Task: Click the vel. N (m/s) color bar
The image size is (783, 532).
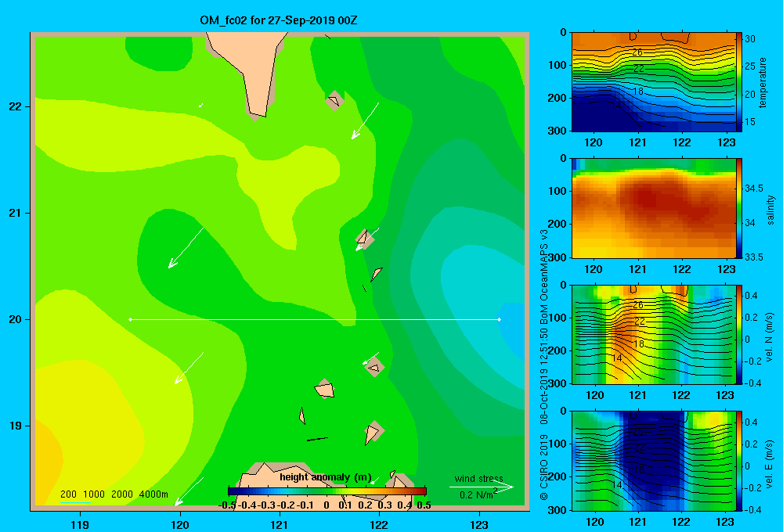Action: point(739,334)
